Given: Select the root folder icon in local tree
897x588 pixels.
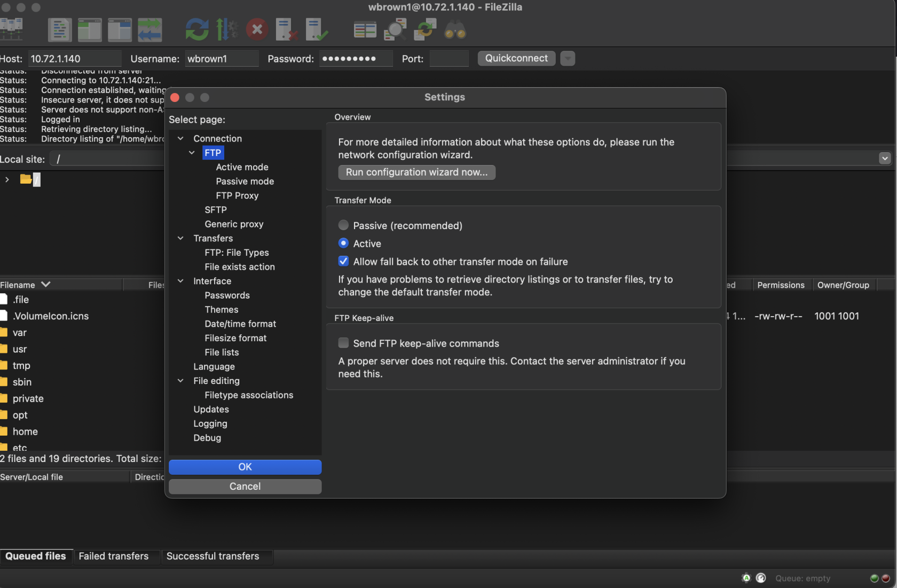Looking at the screenshot, I should (x=26, y=179).
